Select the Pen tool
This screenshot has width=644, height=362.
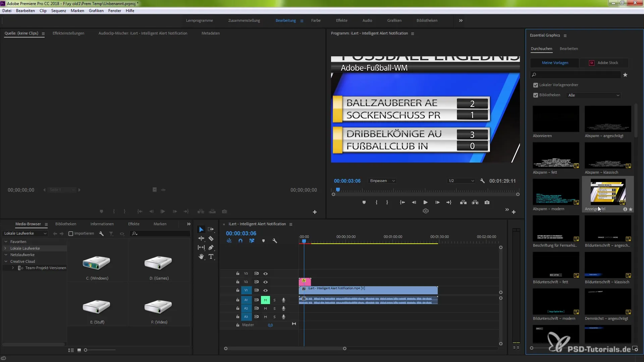tap(211, 247)
